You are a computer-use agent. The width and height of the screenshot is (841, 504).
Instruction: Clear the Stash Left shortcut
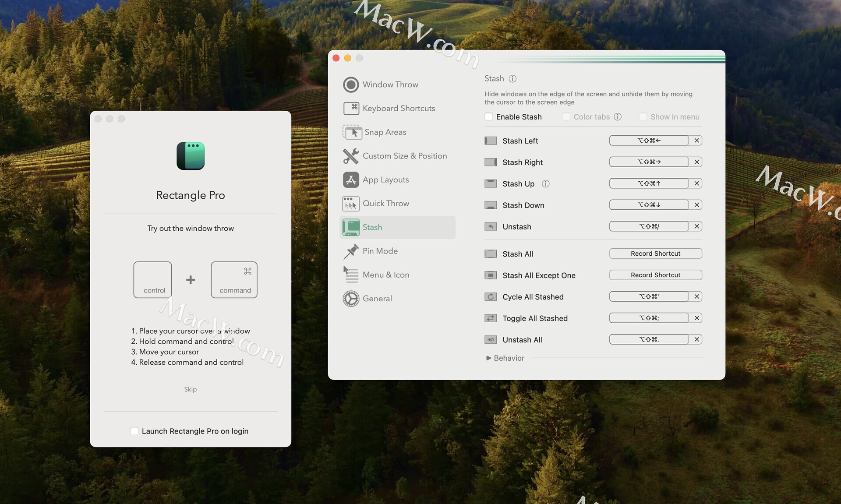pos(696,141)
